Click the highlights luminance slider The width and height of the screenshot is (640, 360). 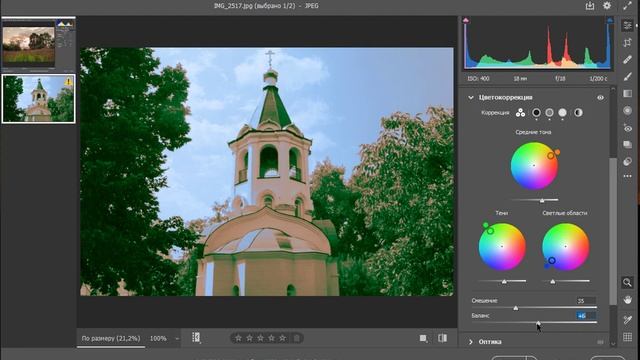[x=566, y=281]
